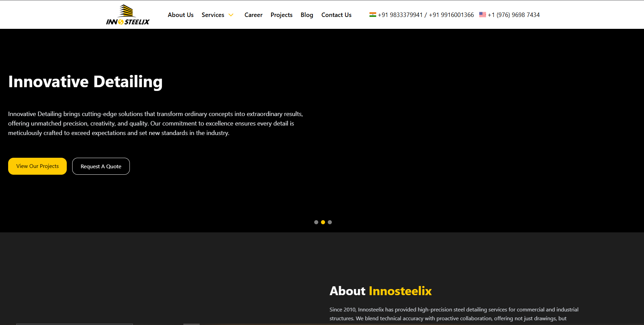Select the third carousel dot
The height and width of the screenshot is (325, 644).
pyautogui.click(x=330, y=222)
